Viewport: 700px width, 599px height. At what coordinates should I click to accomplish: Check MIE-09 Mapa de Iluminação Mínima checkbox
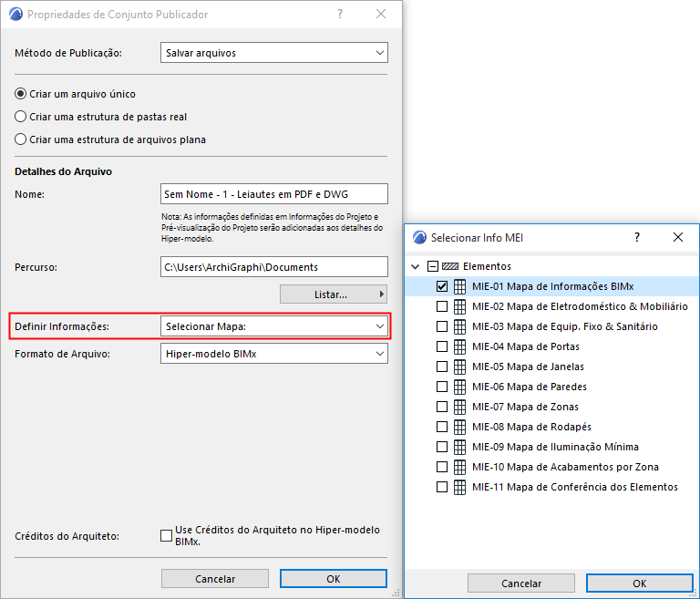[442, 447]
